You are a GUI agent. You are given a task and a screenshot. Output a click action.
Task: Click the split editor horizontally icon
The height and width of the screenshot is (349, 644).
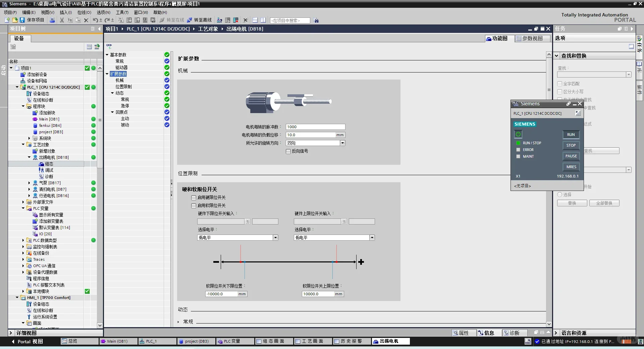255,20
